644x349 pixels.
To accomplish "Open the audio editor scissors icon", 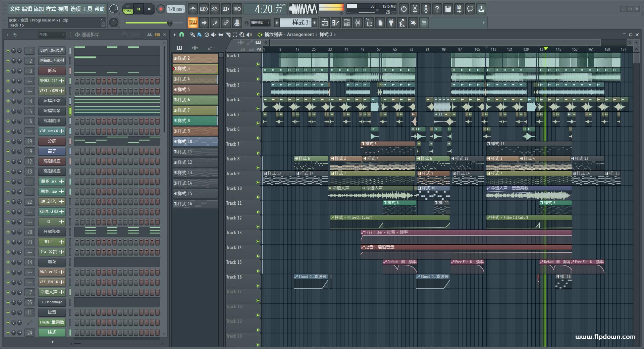I will click(415, 9).
